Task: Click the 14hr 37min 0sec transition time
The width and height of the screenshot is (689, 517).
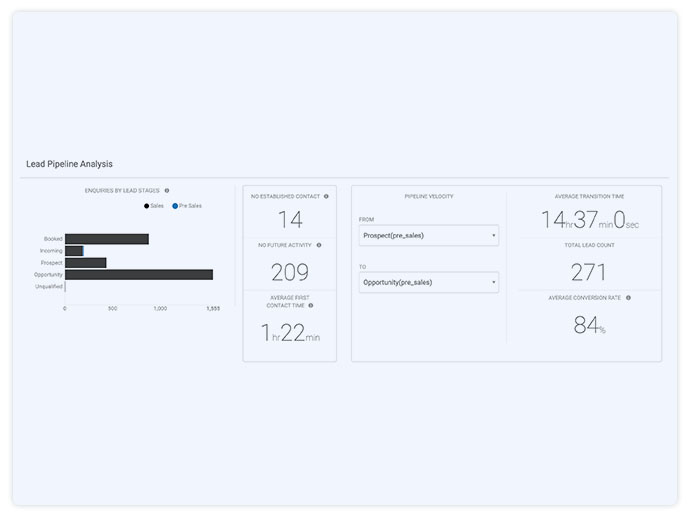Action: pyautogui.click(x=590, y=220)
